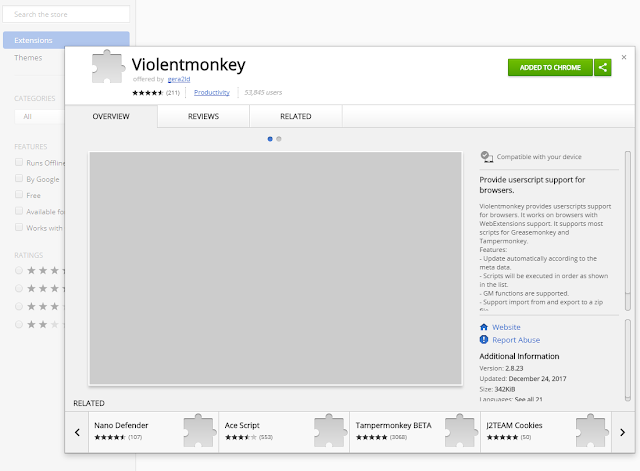Screen dimensions: 640x471
Task: Select Themes in the store sidebar
Action: 28,58
